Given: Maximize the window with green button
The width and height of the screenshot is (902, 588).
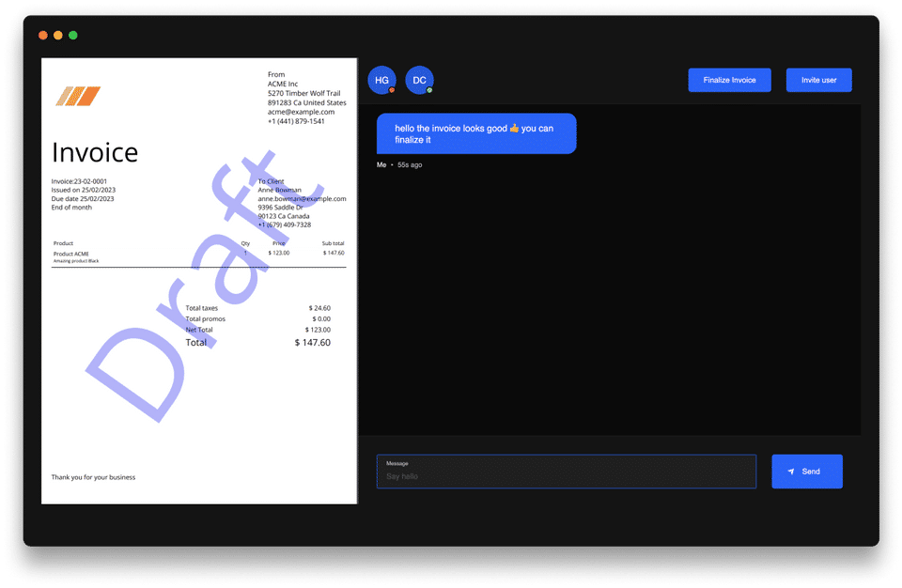Looking at the screenshot, I should [73, 35].
